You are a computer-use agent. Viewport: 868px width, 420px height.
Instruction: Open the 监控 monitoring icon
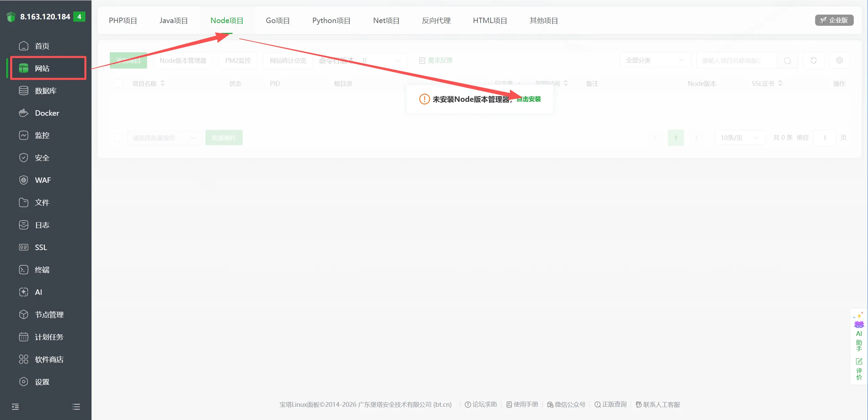(x=23, y=135)
